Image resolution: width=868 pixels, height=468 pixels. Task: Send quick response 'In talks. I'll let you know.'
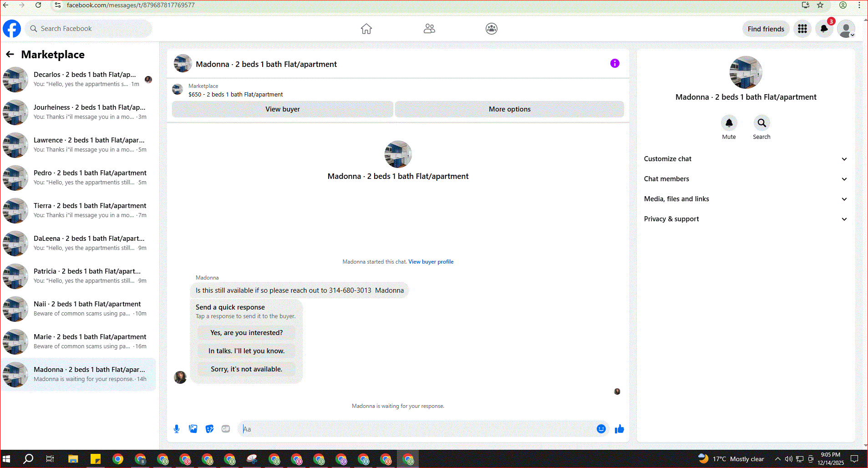(247, 351)
